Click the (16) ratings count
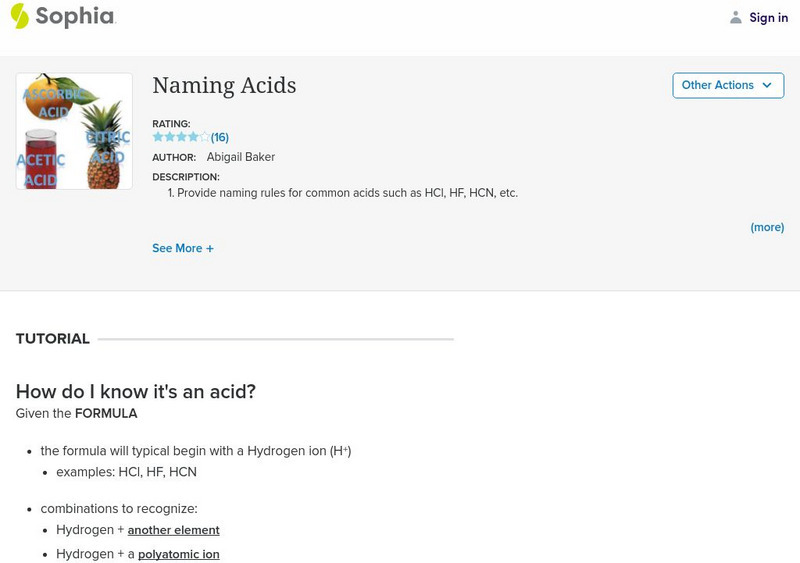Image resolution: width=800 pixels, height=563 pixels. pyautogui.click(x=220, y=138)
